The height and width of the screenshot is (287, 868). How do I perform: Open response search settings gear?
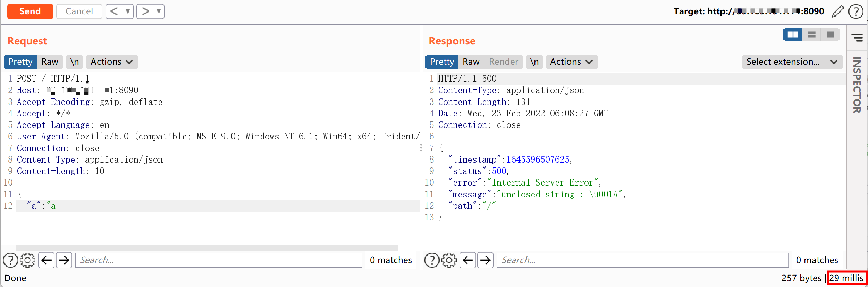[449, 260]
